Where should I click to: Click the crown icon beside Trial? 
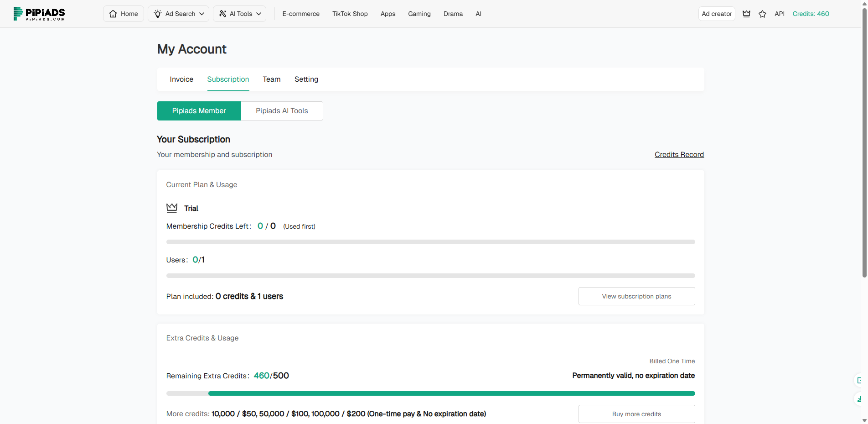tap(172, 208)
